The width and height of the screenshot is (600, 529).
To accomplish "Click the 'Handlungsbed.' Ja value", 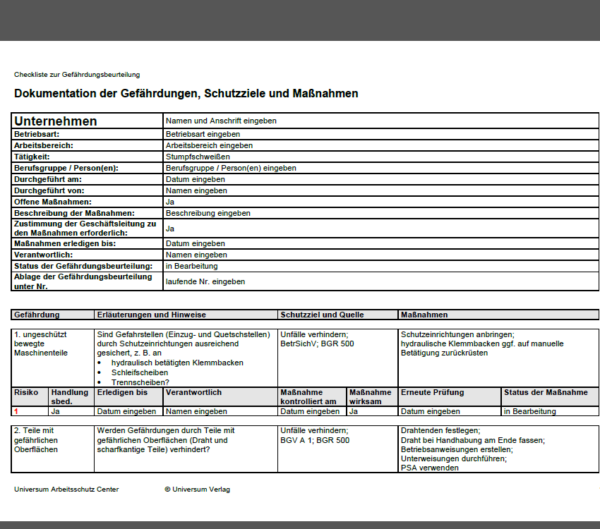I will pyautogui.click(x=72, y=411).
